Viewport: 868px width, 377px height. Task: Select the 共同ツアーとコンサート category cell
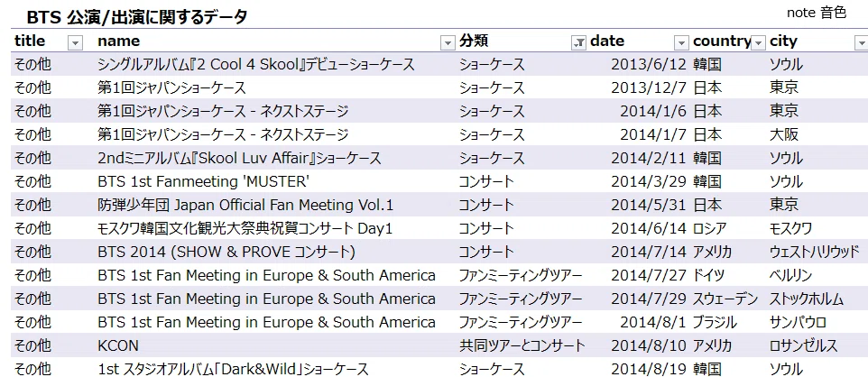tap(522, 346)
